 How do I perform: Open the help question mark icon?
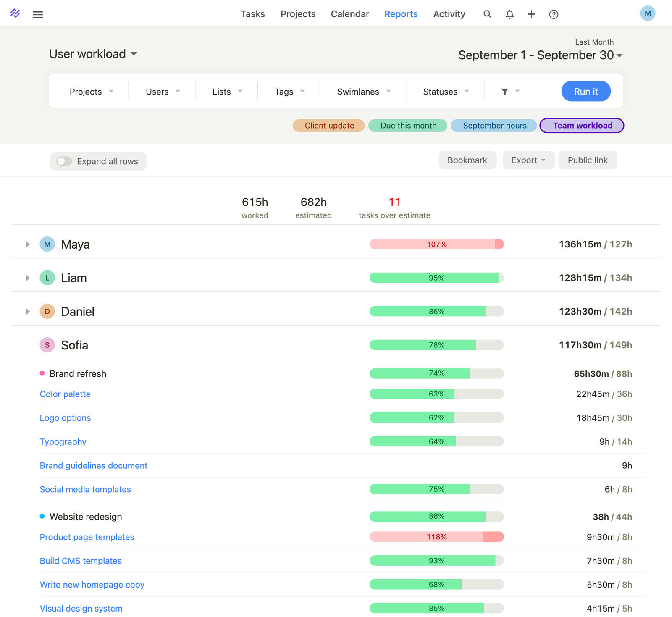(554, 14)
